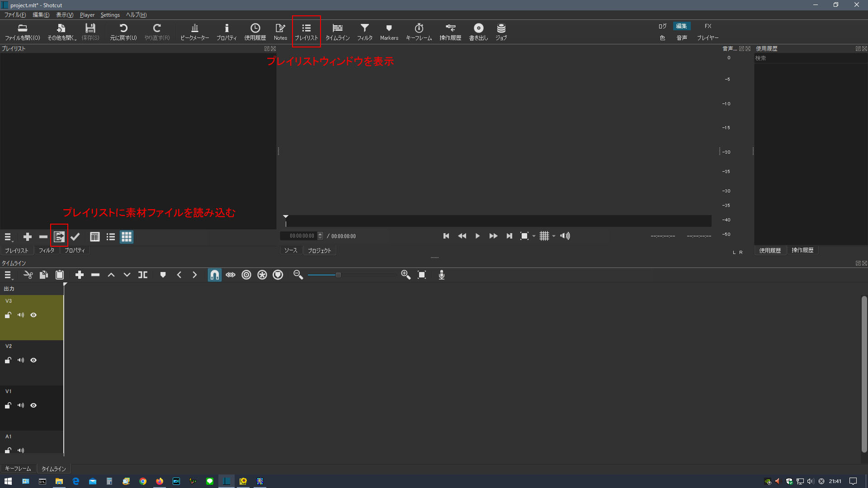Open the player grid dropdown arrow
Screen dimensions: 868x488
(x=554, y=236)
